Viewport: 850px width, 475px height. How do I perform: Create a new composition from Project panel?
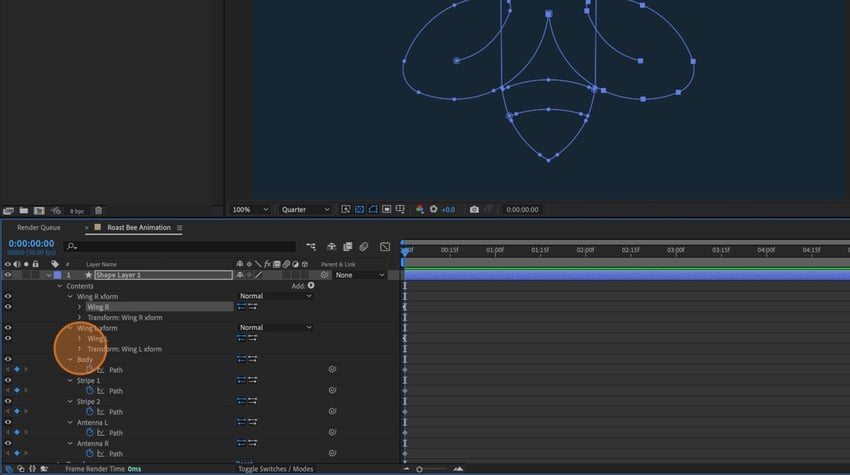tap(39, 210)
